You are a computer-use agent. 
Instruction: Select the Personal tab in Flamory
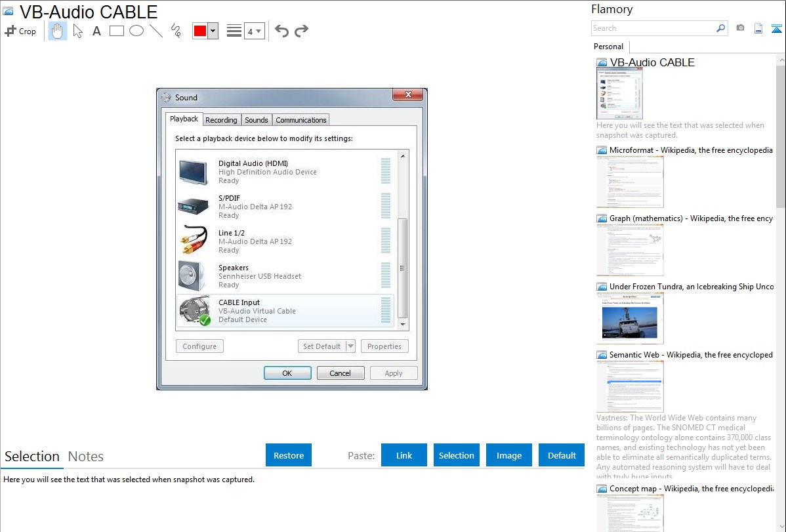(609, 47)
